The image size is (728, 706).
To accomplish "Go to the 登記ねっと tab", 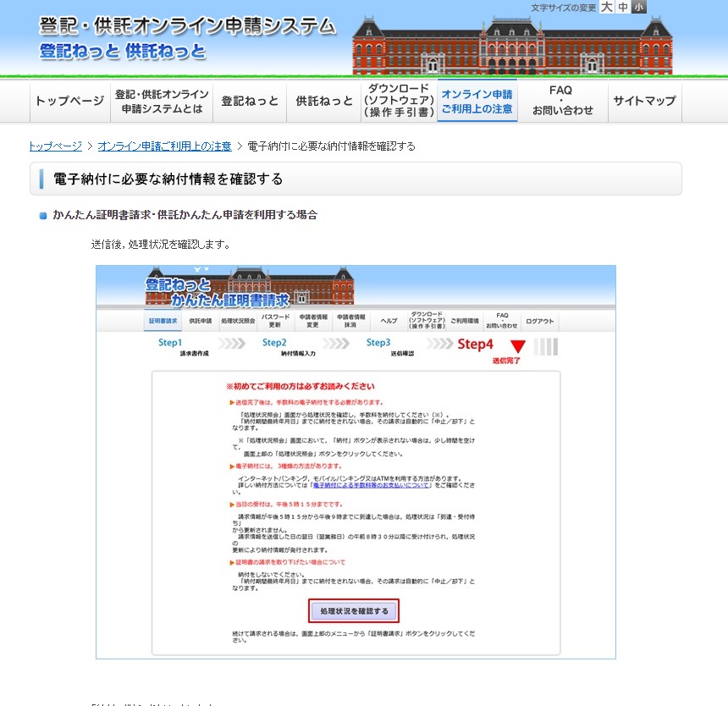I will [x=250, y=101].
